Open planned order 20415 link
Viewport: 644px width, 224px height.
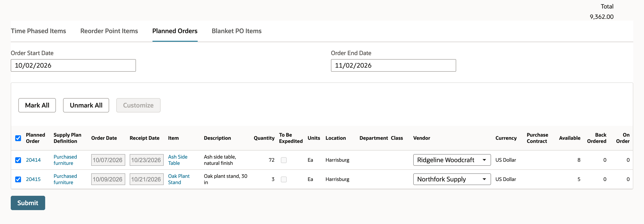click(x=33, y=179)
